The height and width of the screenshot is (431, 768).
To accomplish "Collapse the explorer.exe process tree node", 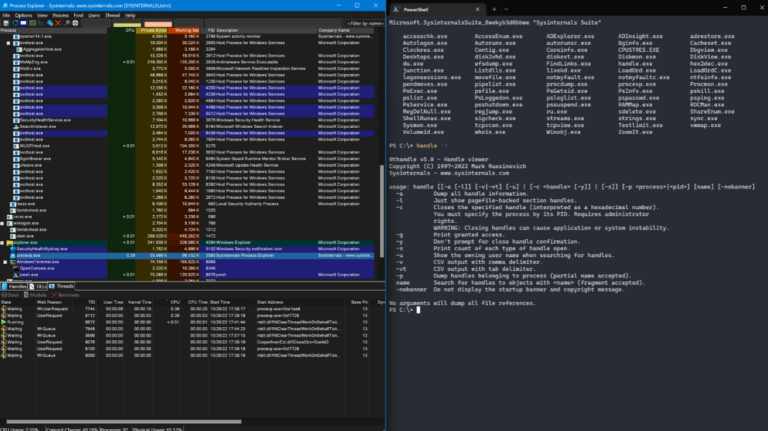I will [3, 241].
